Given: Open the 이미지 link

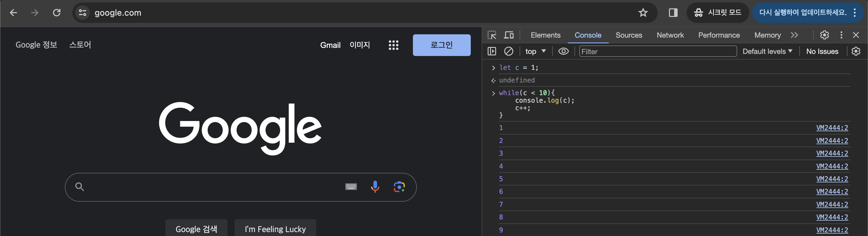Looking at the screenshot, I should (x=360, y=45).
